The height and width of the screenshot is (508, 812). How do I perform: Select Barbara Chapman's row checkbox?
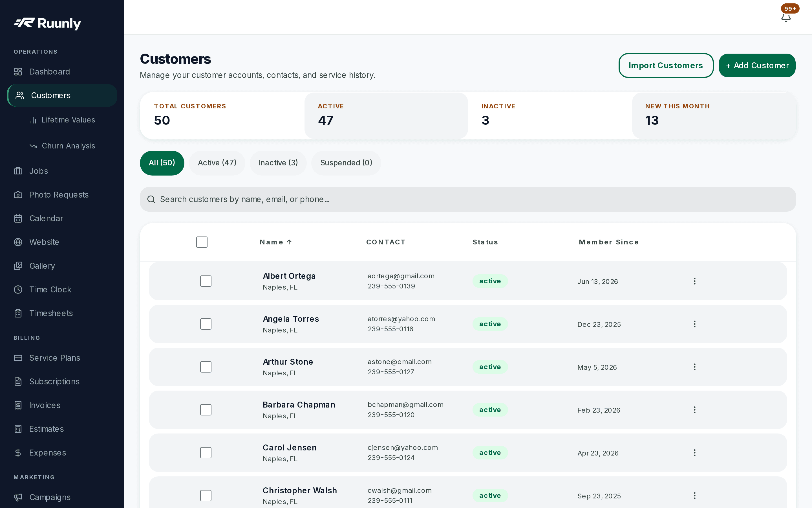[206, 410]
